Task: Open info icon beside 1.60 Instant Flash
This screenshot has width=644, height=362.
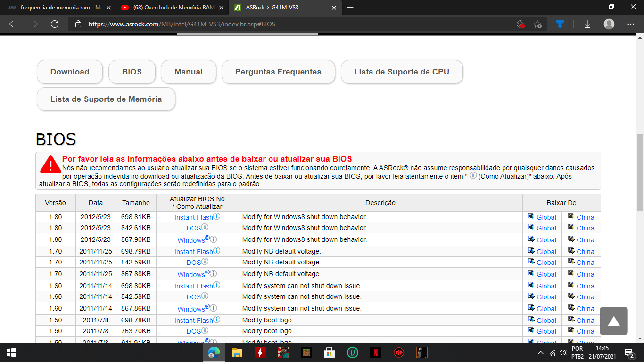Action: pos(217,285)
